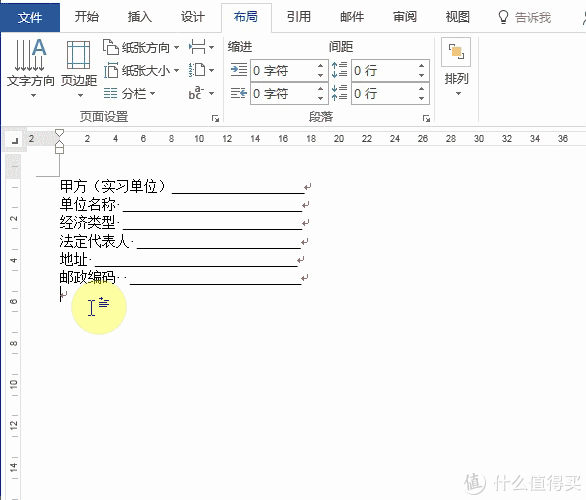Open the 视图 tab
Image resolution: width=586 pixels, height=500 pixels.
pyautogui.click(x=458, y=17)
